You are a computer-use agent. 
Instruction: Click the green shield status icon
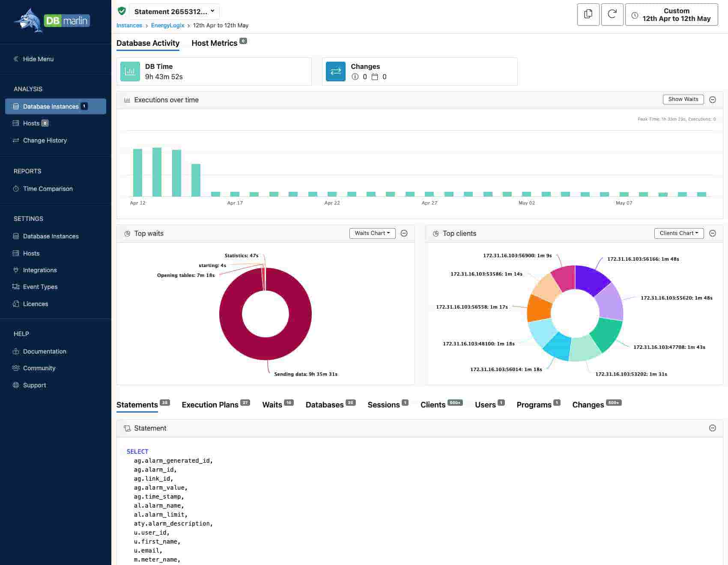tap(122, 11)
